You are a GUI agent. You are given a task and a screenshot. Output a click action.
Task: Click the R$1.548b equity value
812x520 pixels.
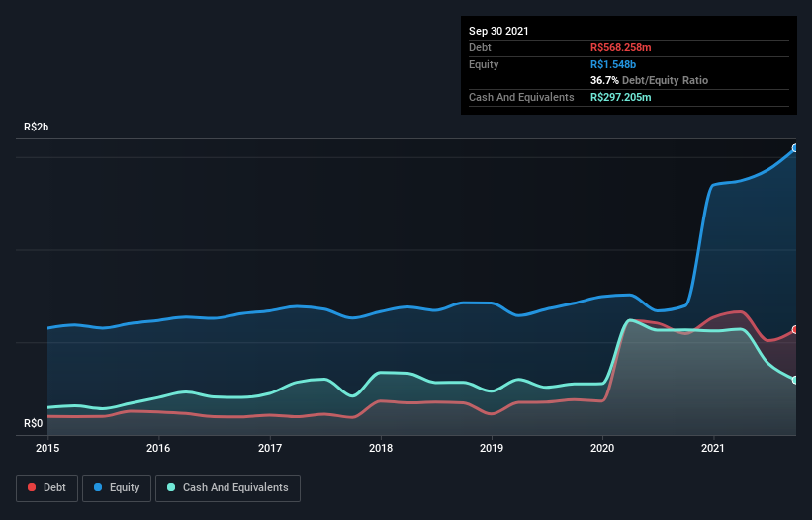point(613,64)
